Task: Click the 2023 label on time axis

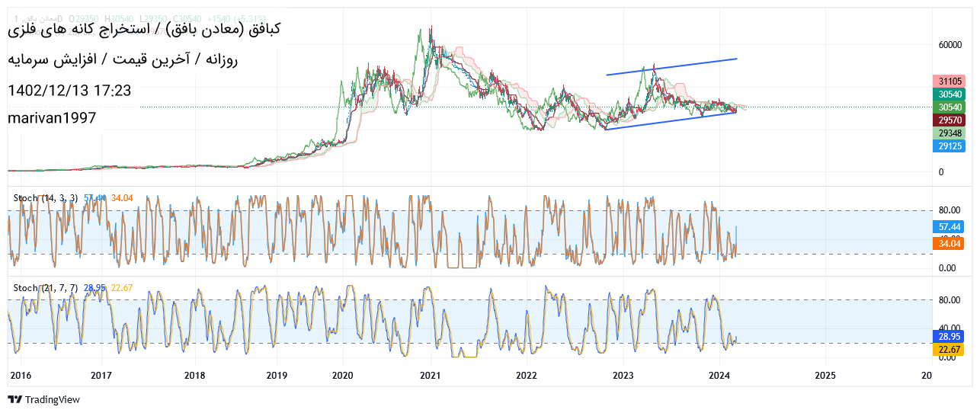Action: 623,375
